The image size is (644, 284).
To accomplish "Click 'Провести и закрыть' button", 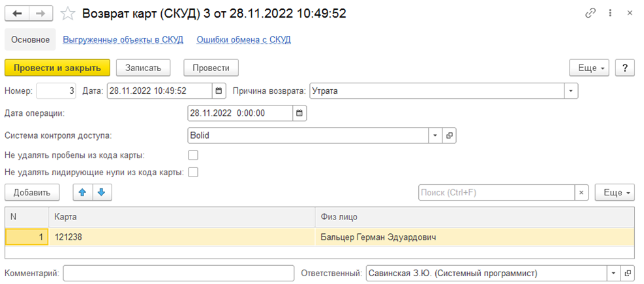I will click(x=57, y=68).
